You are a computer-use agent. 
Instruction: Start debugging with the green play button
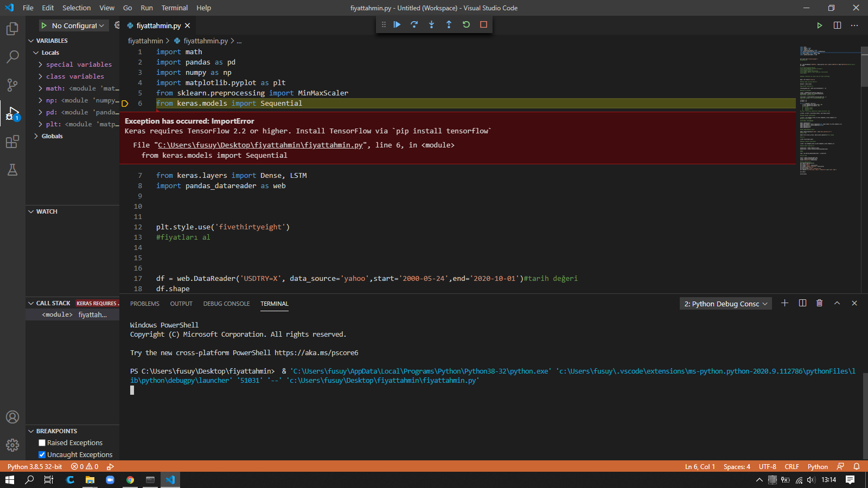(x=44, y=25)
